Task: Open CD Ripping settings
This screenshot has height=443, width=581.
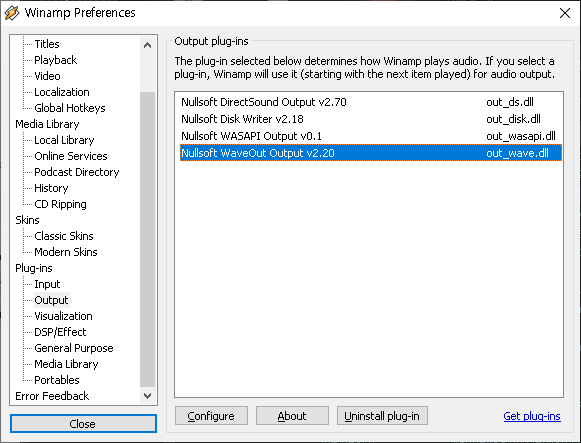Action: (x=60, y=204)
